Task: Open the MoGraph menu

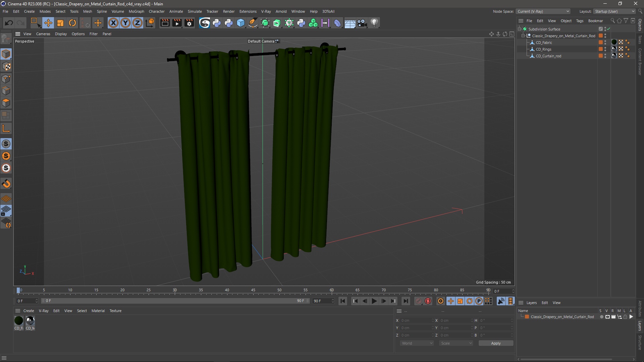Action: coord(136,11)
